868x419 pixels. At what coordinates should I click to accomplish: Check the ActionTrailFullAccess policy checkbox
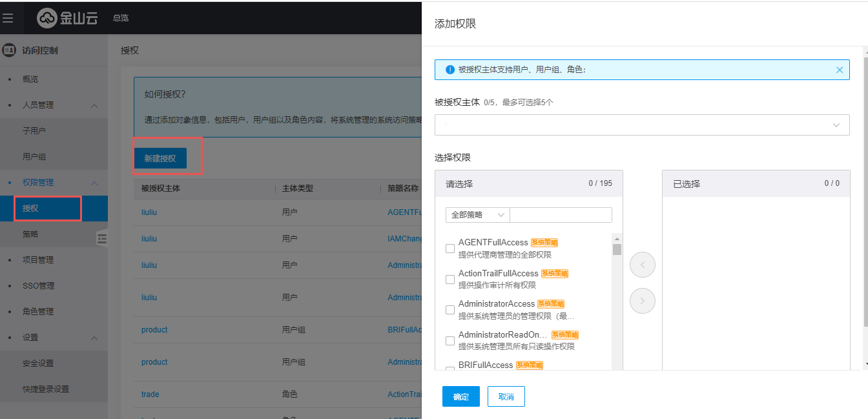pyautogui.click(x=450, y=280)
